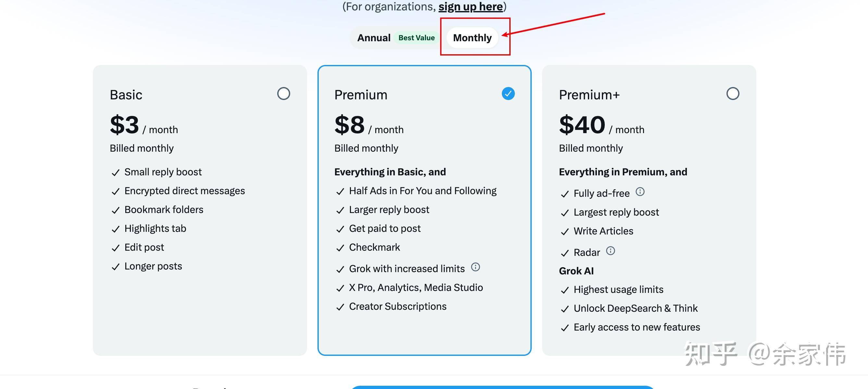Click the check icon beside Creator Subscriptions
Viewport: 868px width, 389px height.
point(340,307)
